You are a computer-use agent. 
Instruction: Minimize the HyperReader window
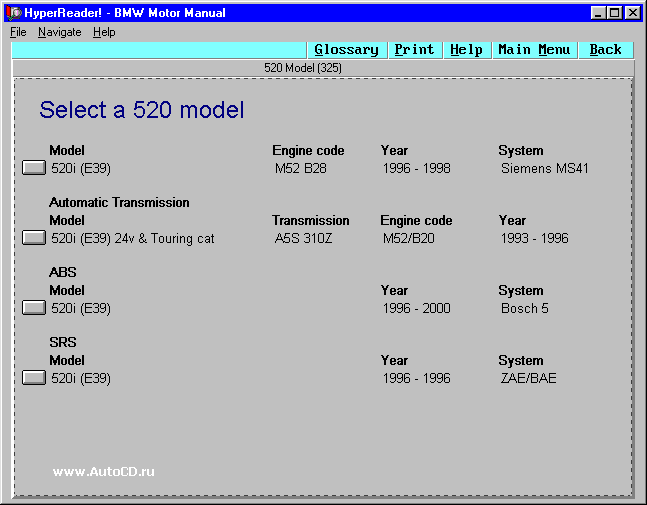pos(598,13)
